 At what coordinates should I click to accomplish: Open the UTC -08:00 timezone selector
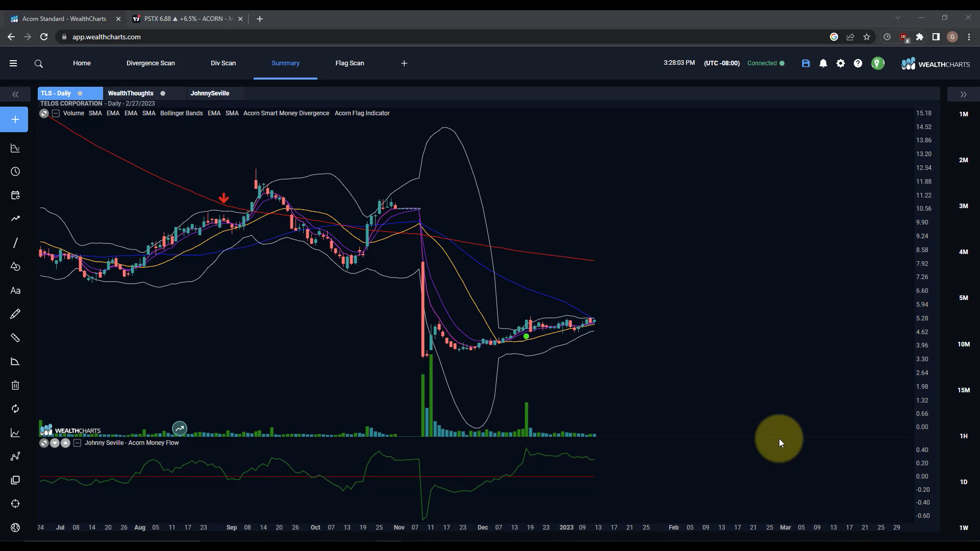pyautogui.click(x=722, y=63)
